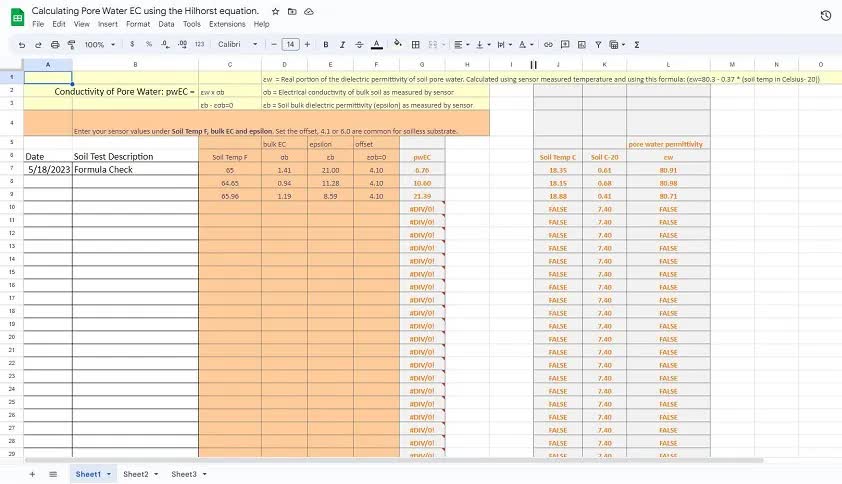The height and width of the screenshot is (484, 842).
Task: Open the View menu
Action: coord(82,24)
